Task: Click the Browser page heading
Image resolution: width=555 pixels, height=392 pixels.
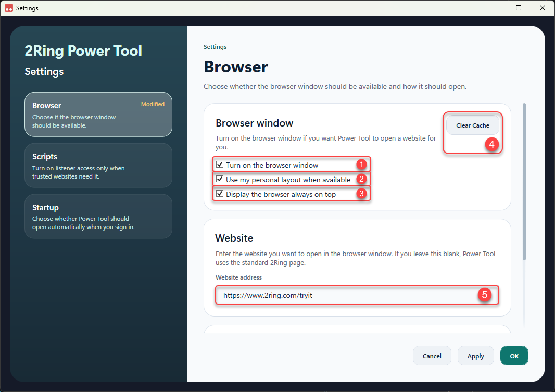Action: pyautogui.click(x=236, y=67)
